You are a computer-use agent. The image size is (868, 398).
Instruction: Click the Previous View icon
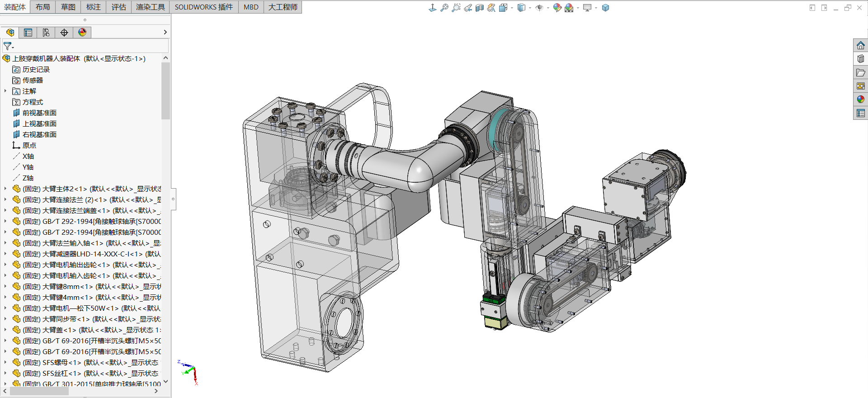tap(468, 8)
